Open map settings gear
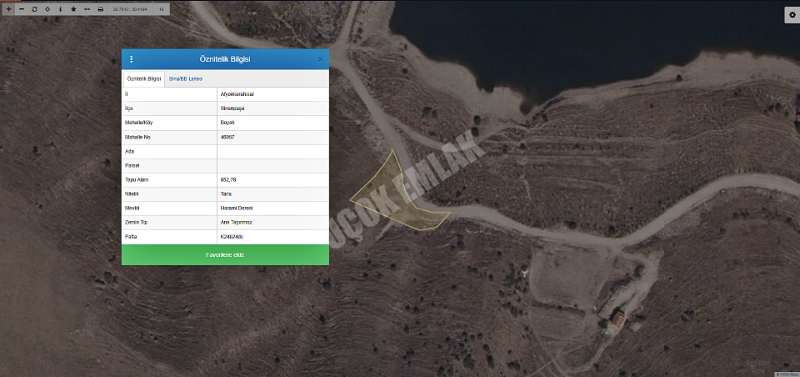This screenshot has width=800, height=377. pyautogui.click(x=792, y=15)
